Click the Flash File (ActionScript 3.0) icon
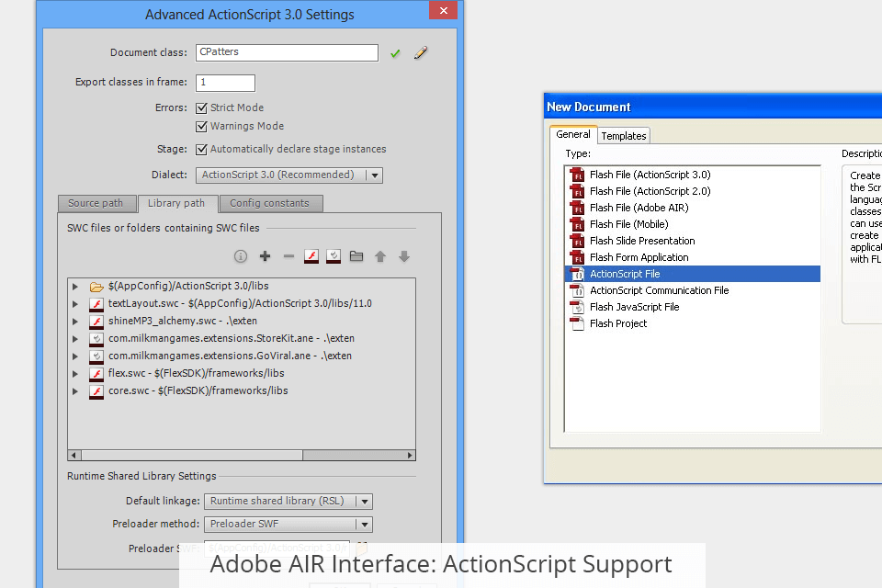 click(577, 175)
